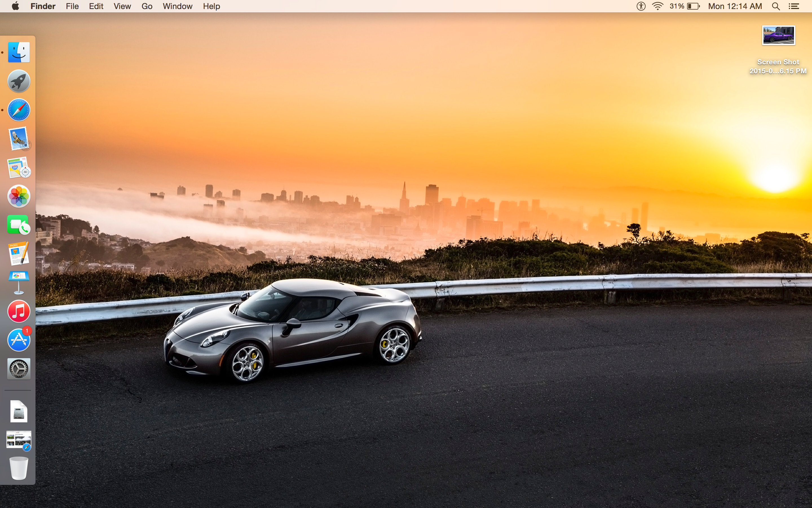Open Notification Center list icon

pyautogui.click(x=794, y=6)
